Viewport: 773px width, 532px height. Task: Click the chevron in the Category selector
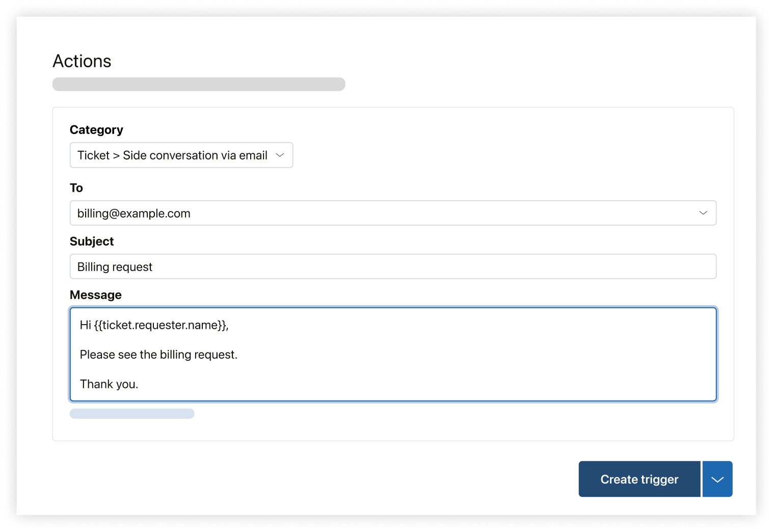[280, 155]
